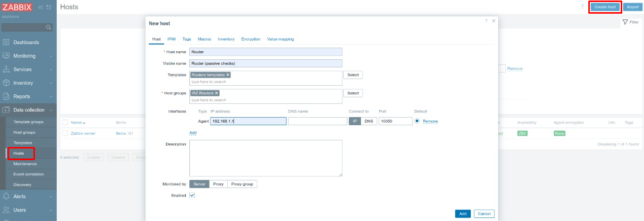Open Hosts in sidebar
The width and height of the screenshot is (644, 221).
pos(19,153)
